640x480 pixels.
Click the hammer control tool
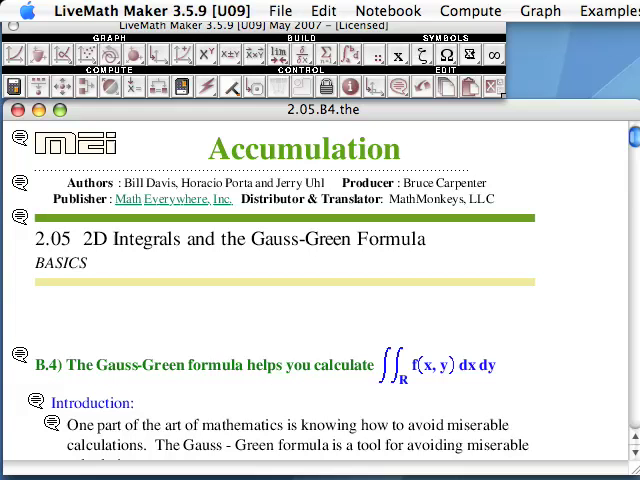[x=230, y=87]
